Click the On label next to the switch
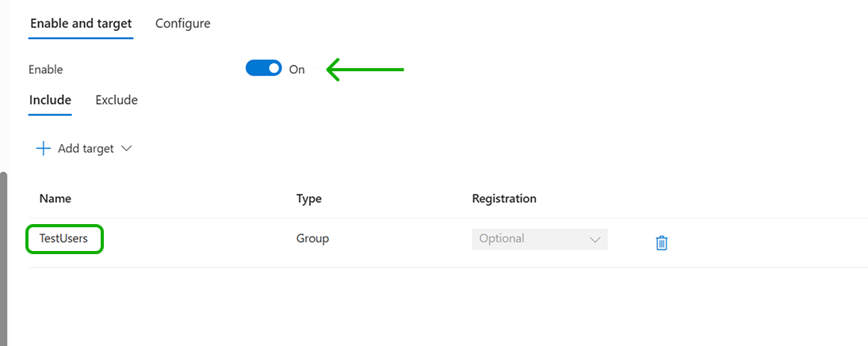This screenshot has height=346, width=868. click(296, 70)
